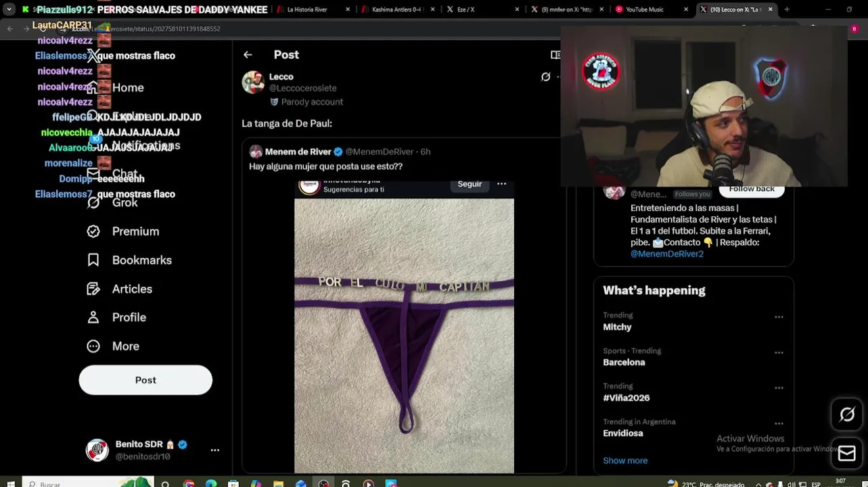Open the @Leccocerosiete handle
868x487 pixels.
[x=302, y=88]
